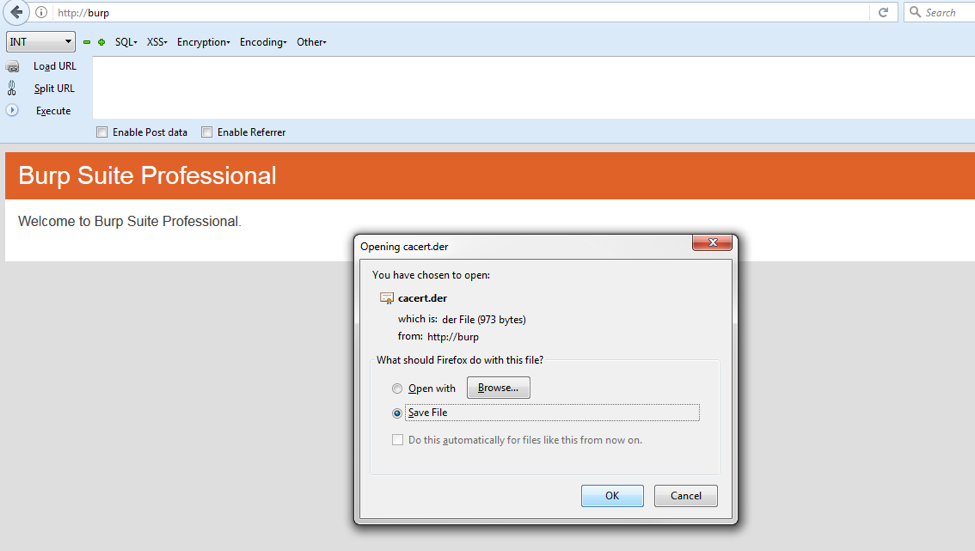This screenshot has height=551, width=975.
Task: Click Load URL
Action: pyautogui.click(x=55, y=66)
